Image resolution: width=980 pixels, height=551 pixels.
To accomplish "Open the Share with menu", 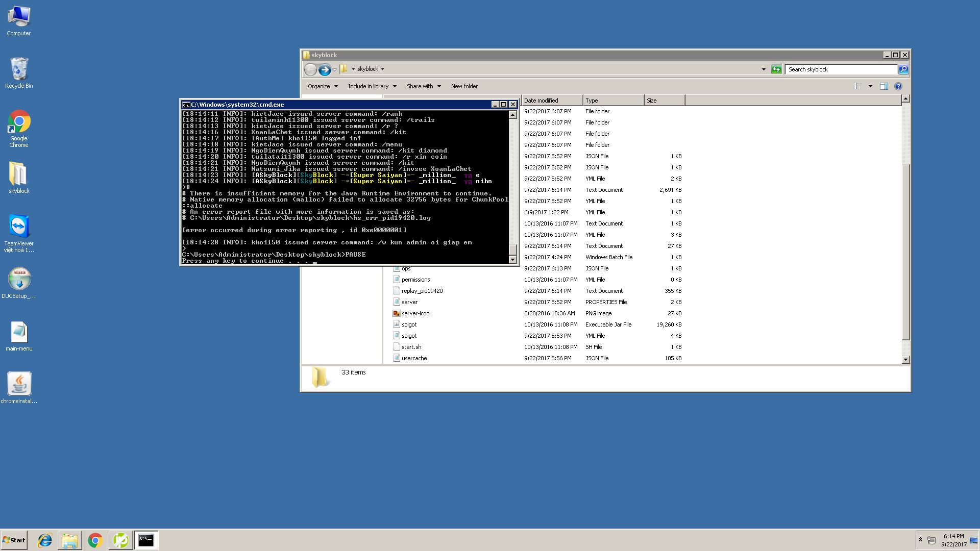I will click(424, 86).
